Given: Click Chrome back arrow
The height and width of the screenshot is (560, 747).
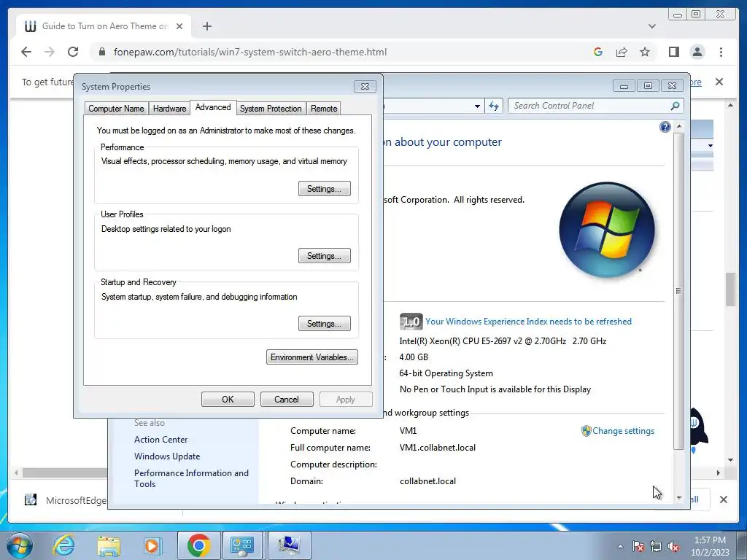Looking at the screenshot, I should pyautogui.click(x=26, y=52).
